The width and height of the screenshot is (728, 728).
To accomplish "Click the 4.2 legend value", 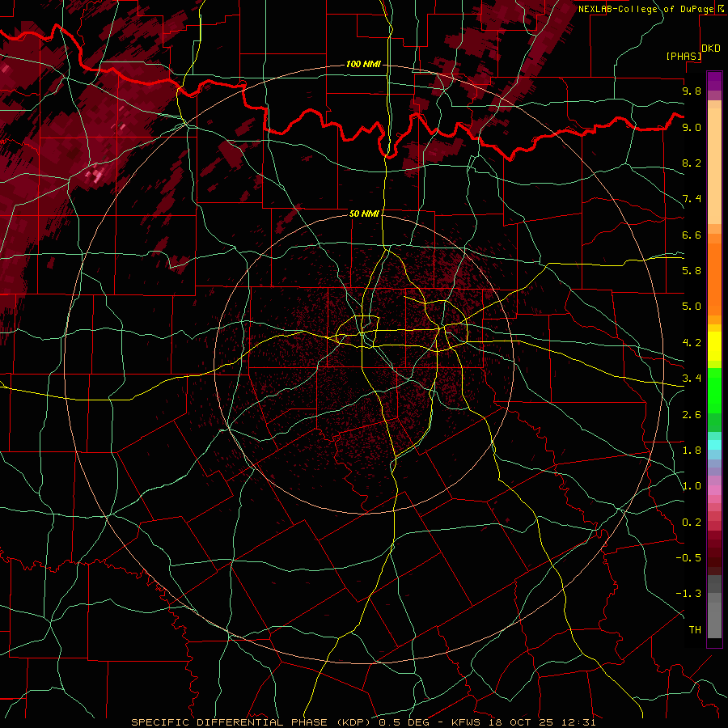I will [692, 343].
